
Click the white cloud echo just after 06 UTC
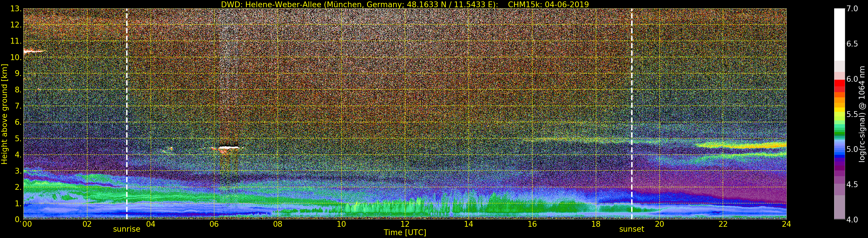pos(228,147)
